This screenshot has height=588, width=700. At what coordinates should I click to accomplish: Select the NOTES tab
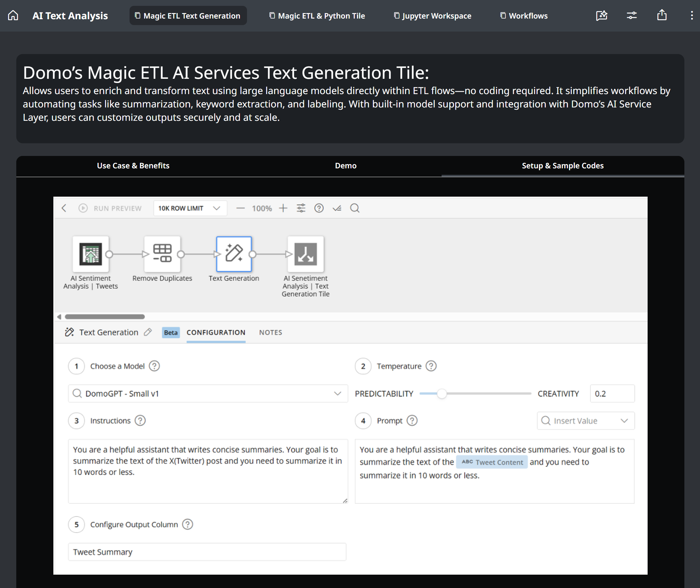pyautogui.click(x=271, y=332)
